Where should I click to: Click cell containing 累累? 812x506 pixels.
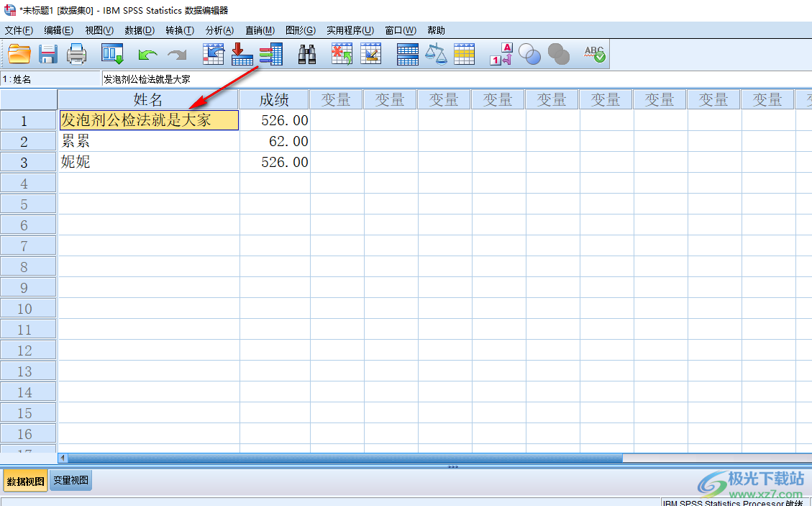click(x=149, y=141)
